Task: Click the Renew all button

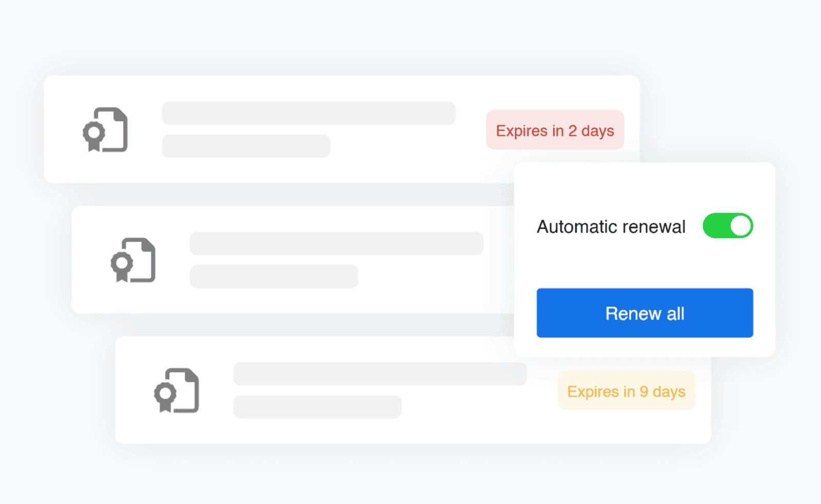Action: coord(645,313)
